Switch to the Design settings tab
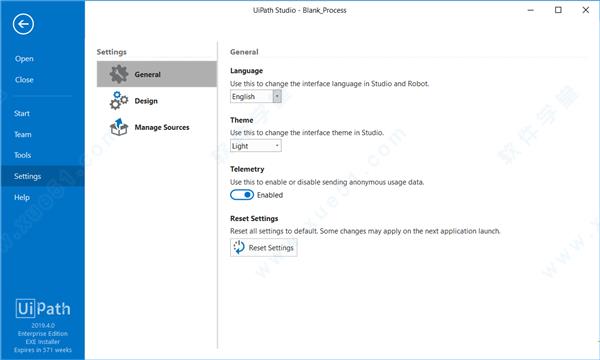This screenshot has width=600, height=360. [x=157, y=101]
